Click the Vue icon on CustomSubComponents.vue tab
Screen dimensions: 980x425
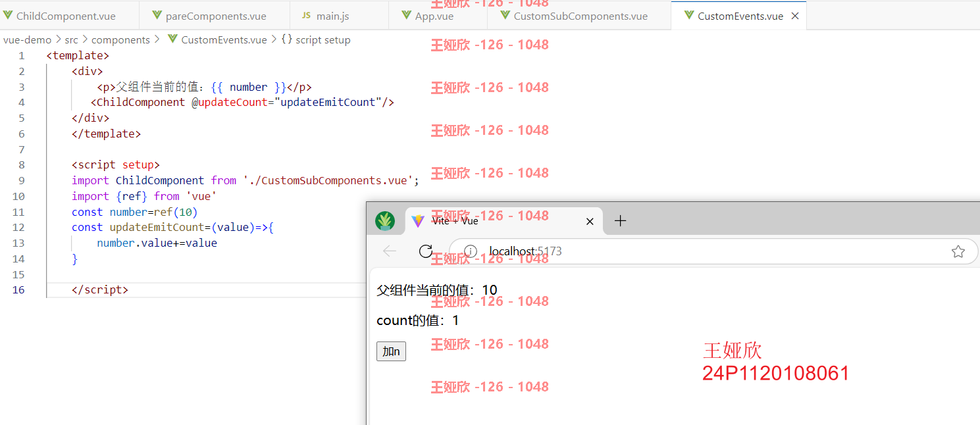505,15
